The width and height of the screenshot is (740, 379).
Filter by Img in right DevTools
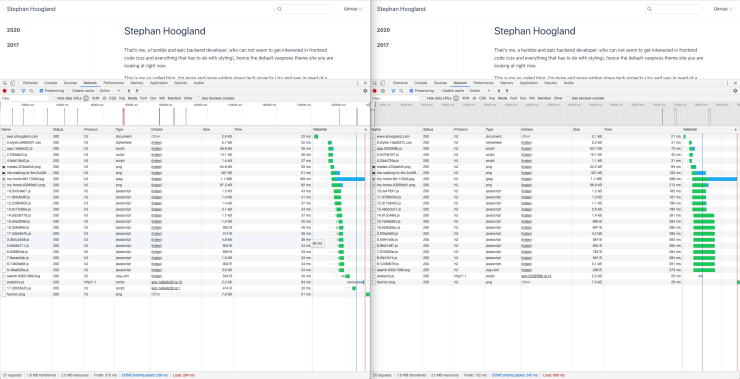pyautogui.click(x=492, y=98)
